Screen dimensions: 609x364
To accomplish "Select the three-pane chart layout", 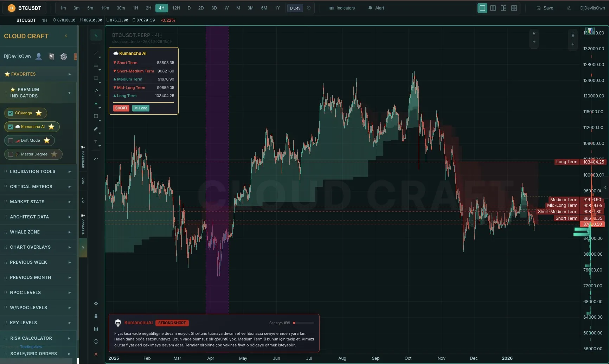I will coord(504,8).
